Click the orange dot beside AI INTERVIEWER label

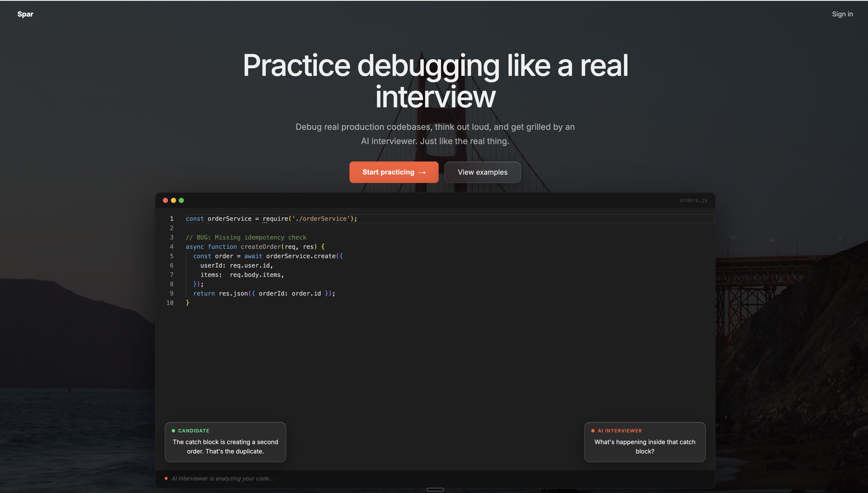[x=593, y=431]
